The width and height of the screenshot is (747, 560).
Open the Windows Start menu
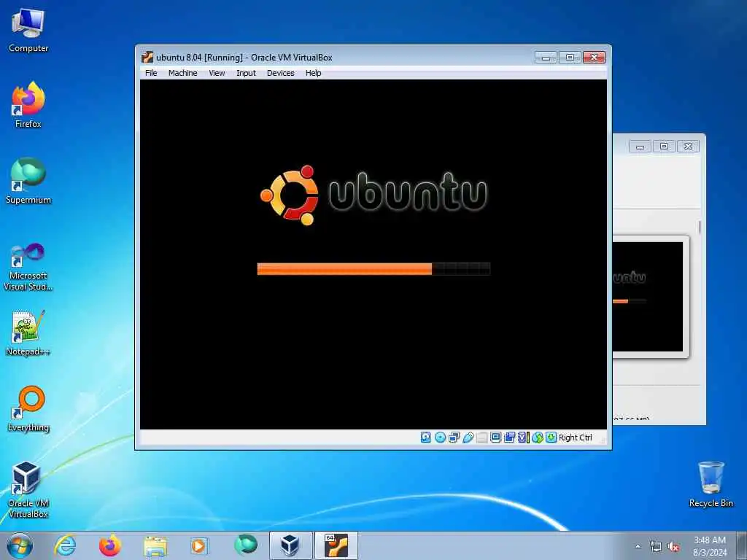20,545
